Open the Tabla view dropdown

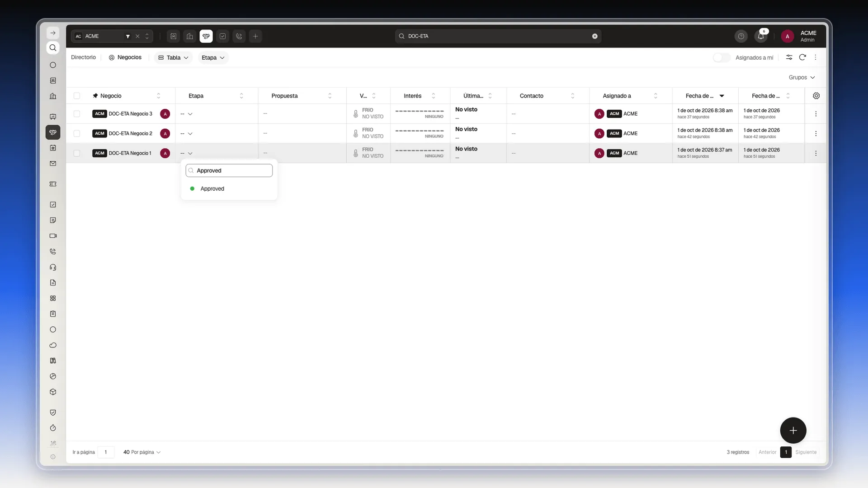[x=173, y=57]
